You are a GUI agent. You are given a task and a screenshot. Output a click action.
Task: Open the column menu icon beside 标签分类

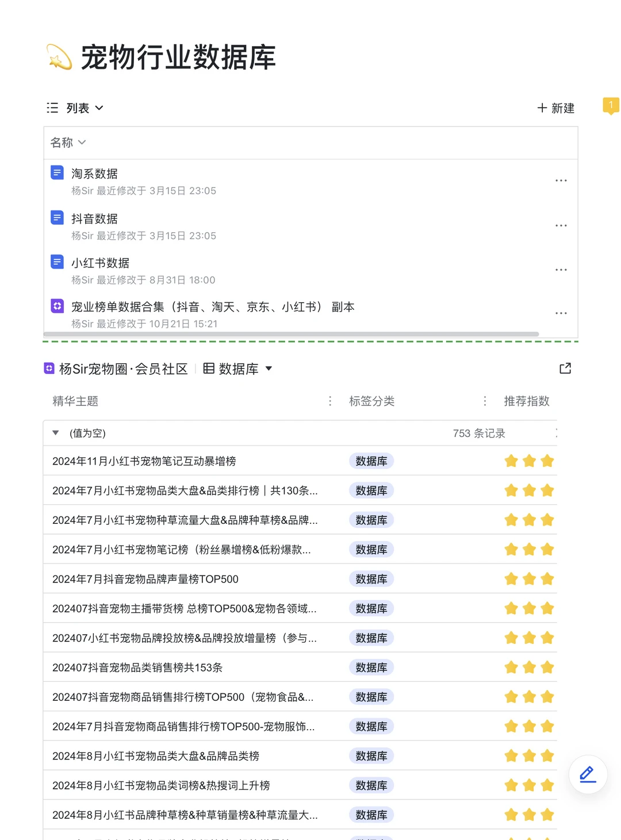pyautogui.click(x=485, y=401)
